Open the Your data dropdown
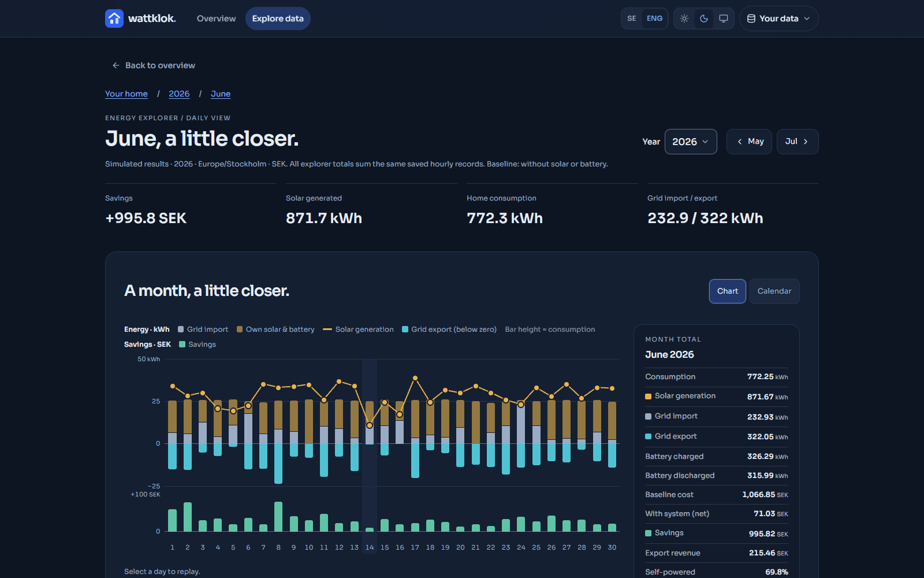Viewport: 924px width, 578px height. (x=779, y=18)
